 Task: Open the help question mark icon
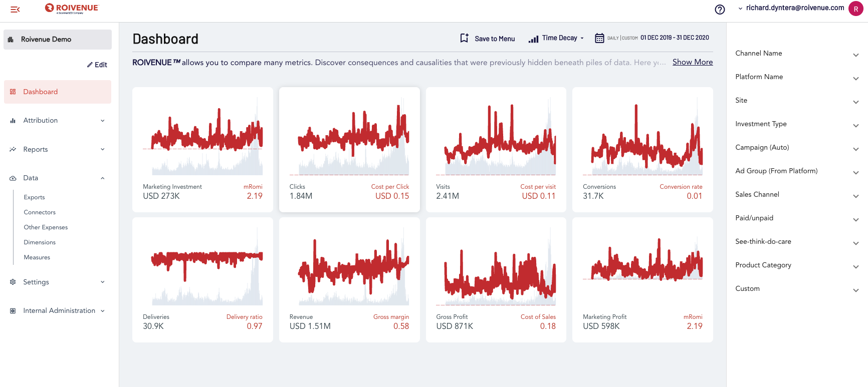tap(720, 10)
